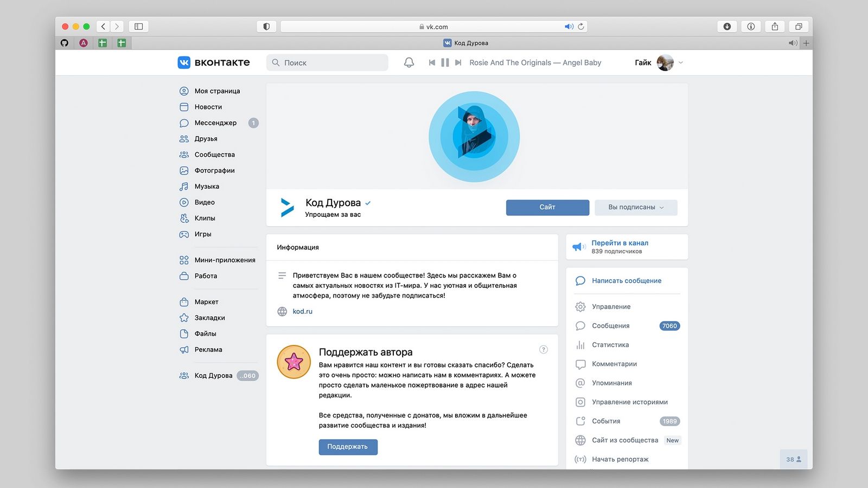Pause the playing song
Image resolution: width=868 pixels, height=488 pixels.
[445, 62]
